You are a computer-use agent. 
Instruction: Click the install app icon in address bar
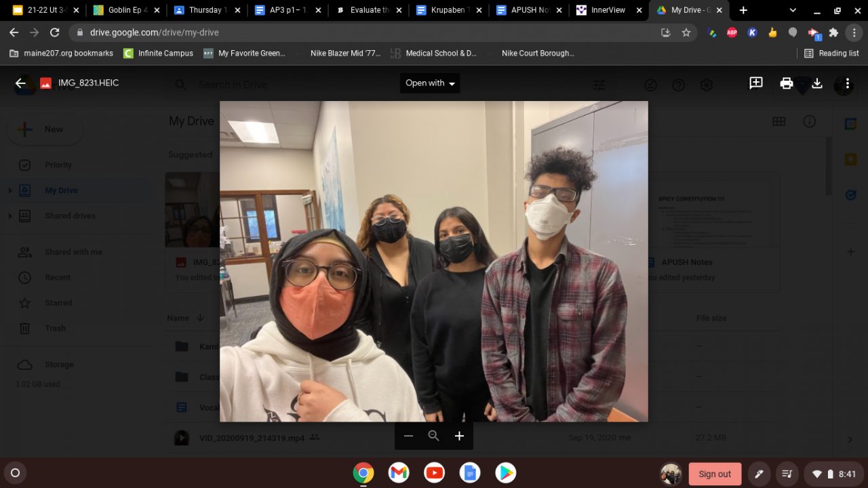point(665,33)
